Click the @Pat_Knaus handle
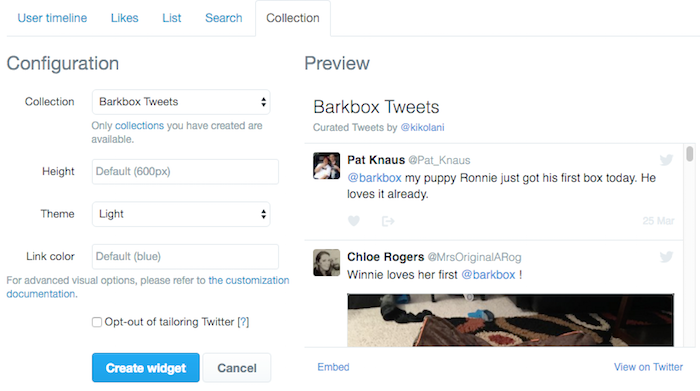 click(x=439, y=160)
